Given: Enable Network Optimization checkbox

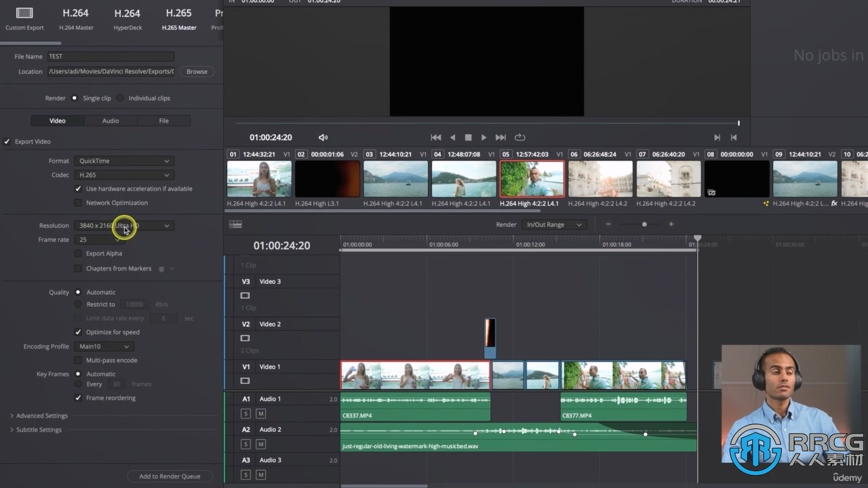Looking at the screenshot, I should (78, 203).
